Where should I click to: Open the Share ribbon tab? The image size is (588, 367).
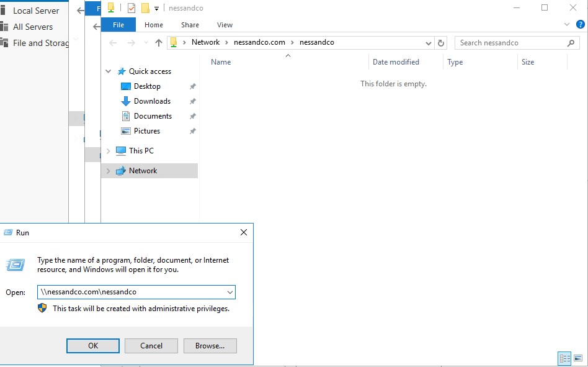tap(190, 25)
